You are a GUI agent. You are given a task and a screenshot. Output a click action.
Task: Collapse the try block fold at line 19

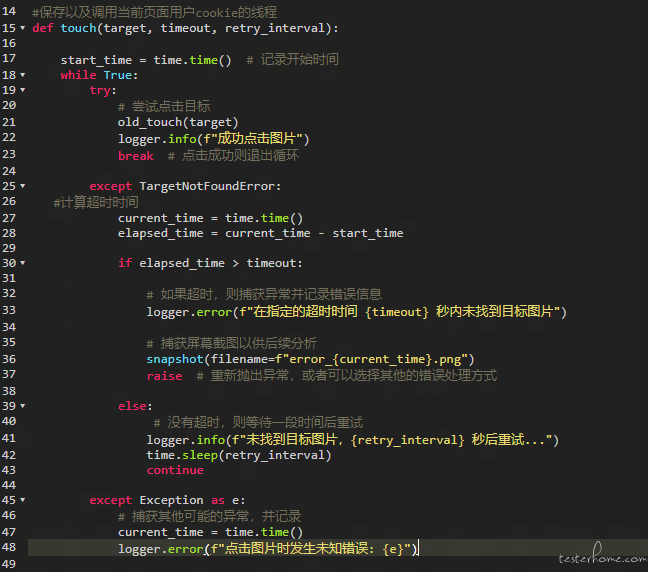[x=23, y=90]
